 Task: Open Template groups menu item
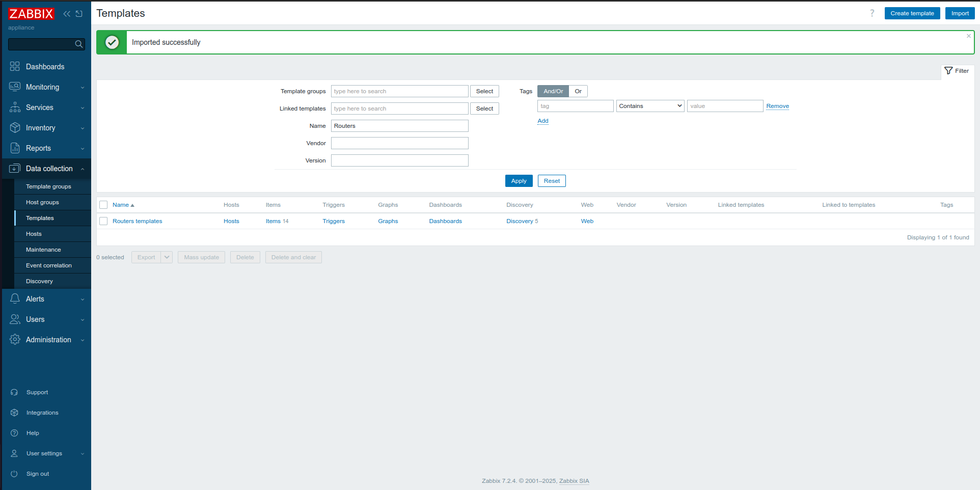(49, 186)
